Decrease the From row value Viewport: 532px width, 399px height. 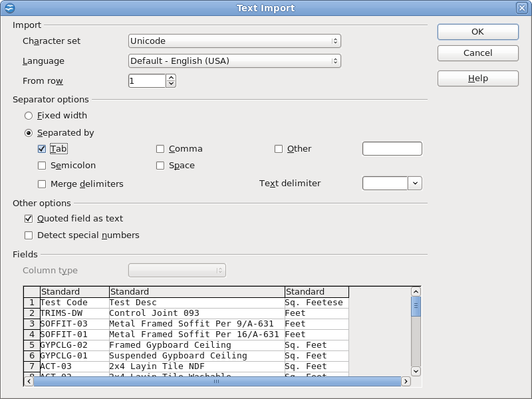click(x=171, y=84)
